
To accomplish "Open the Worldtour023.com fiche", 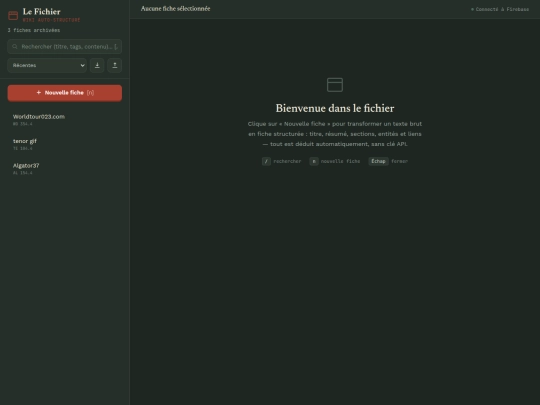I will [x=65, y=120].
